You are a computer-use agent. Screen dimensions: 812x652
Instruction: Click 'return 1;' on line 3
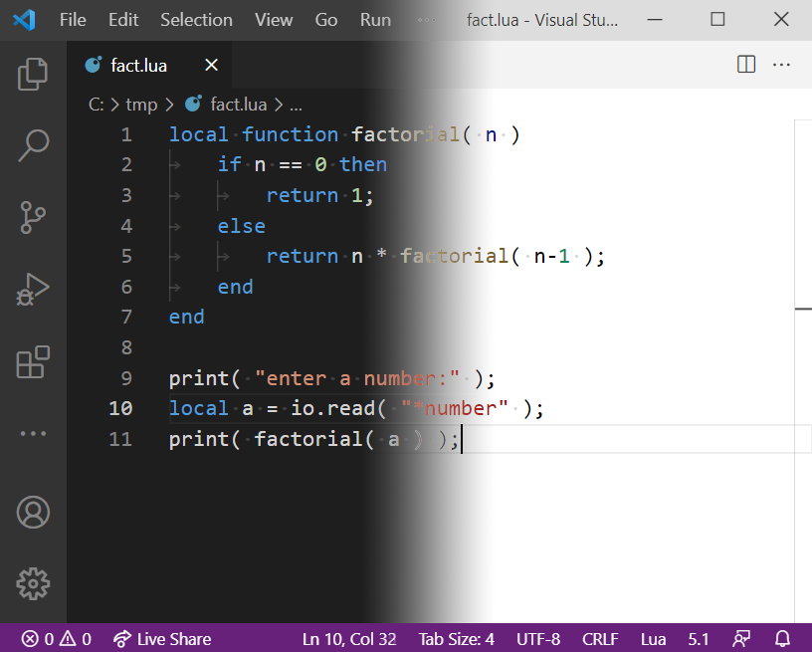(x=320, y=195)
